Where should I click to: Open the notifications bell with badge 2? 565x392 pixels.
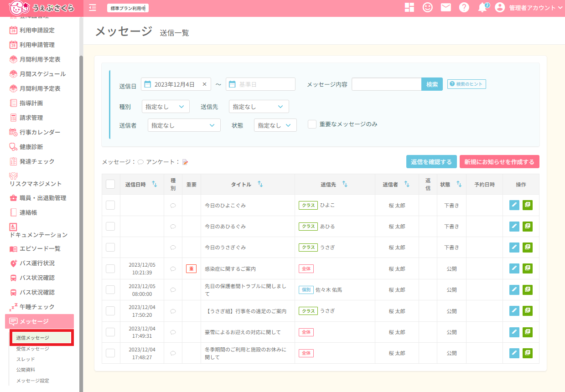[482, 7]
